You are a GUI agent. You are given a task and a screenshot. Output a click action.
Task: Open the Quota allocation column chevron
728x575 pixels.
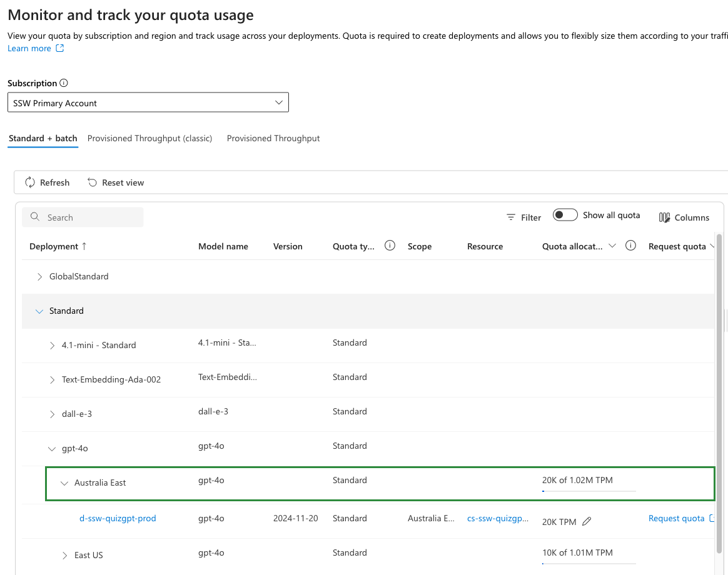[612, 246]
